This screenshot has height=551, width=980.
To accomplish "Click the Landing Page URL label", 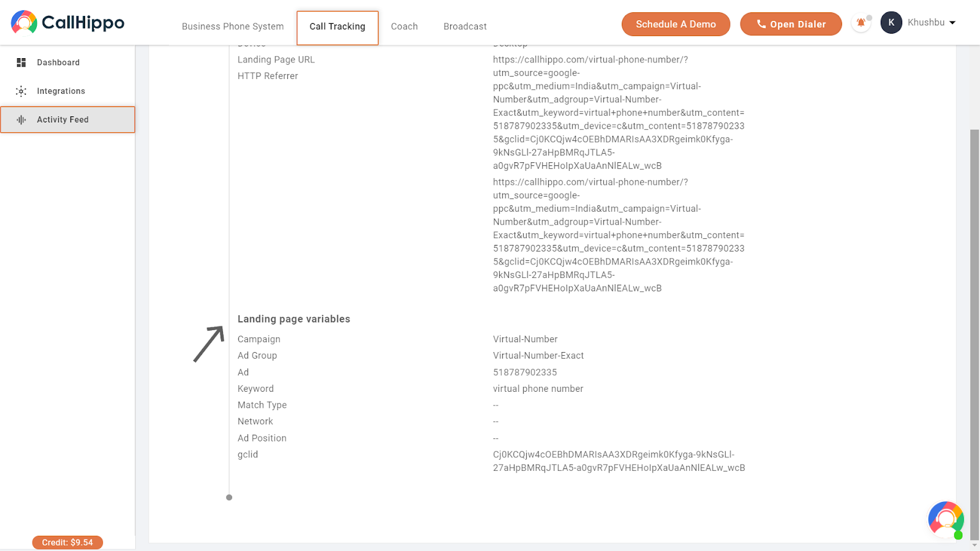I will tap(276, 60).
